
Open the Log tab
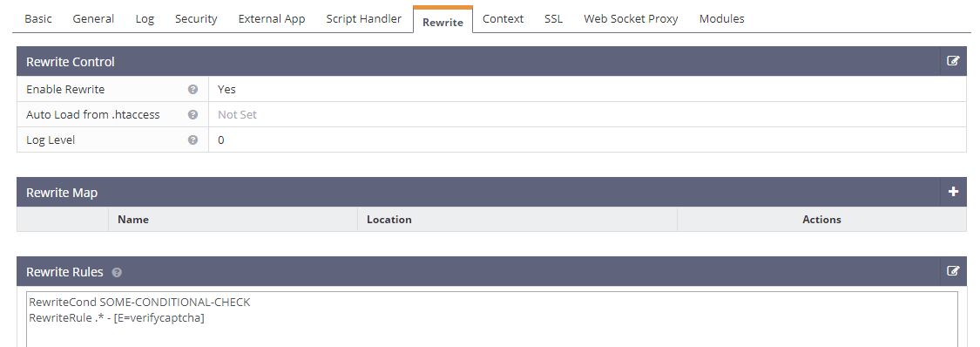[145, 19]
